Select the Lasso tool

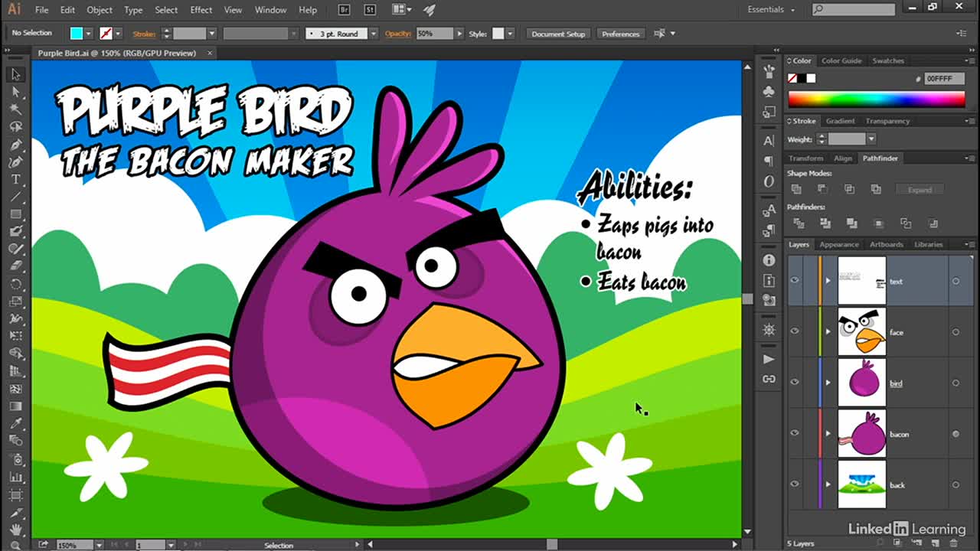15,127
